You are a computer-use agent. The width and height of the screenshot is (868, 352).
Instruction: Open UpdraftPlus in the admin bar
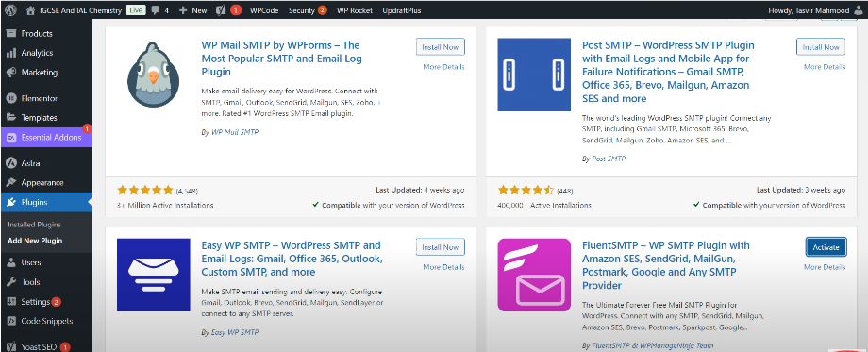pos(401,10)
